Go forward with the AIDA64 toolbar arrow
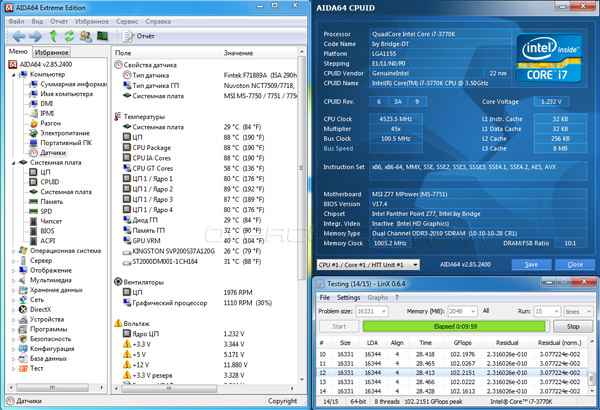 coord(36,36)
